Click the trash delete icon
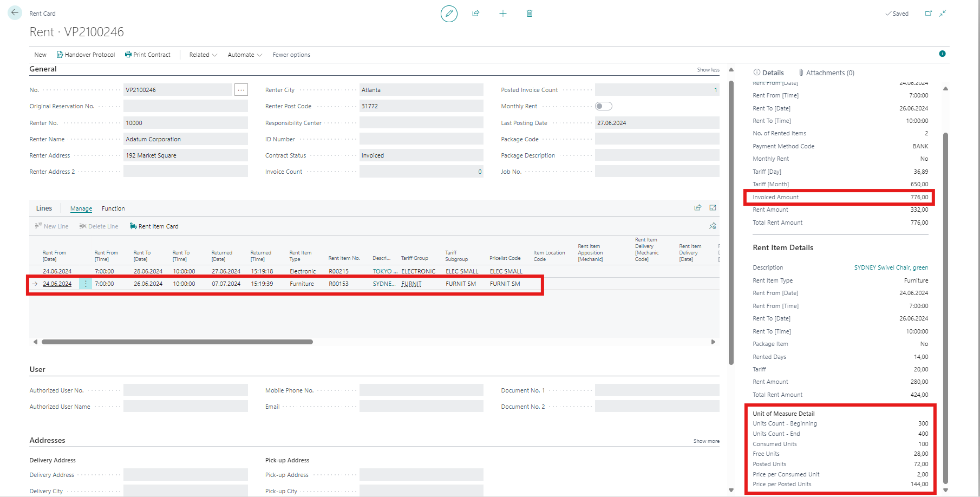The width and height of the screenshot is (980, 497). tap(530, 14)
